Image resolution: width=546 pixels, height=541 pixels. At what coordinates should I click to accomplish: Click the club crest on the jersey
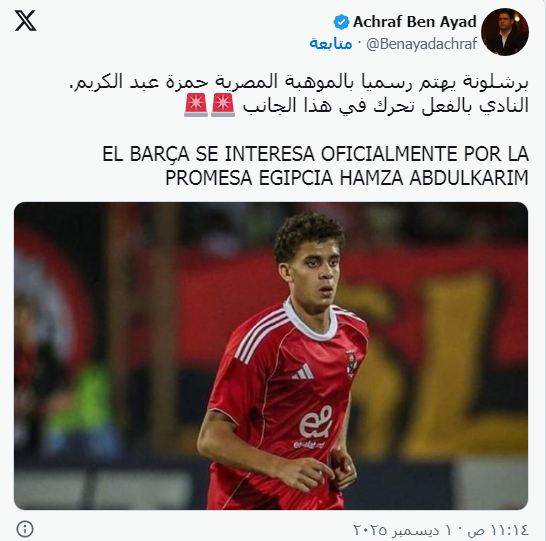click(x=351, y=363)
